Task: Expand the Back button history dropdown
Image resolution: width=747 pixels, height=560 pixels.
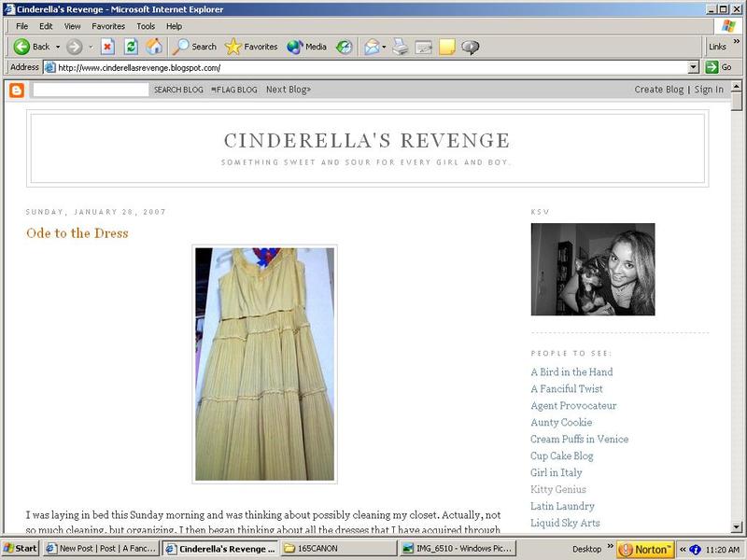Action: coord(58,46)
